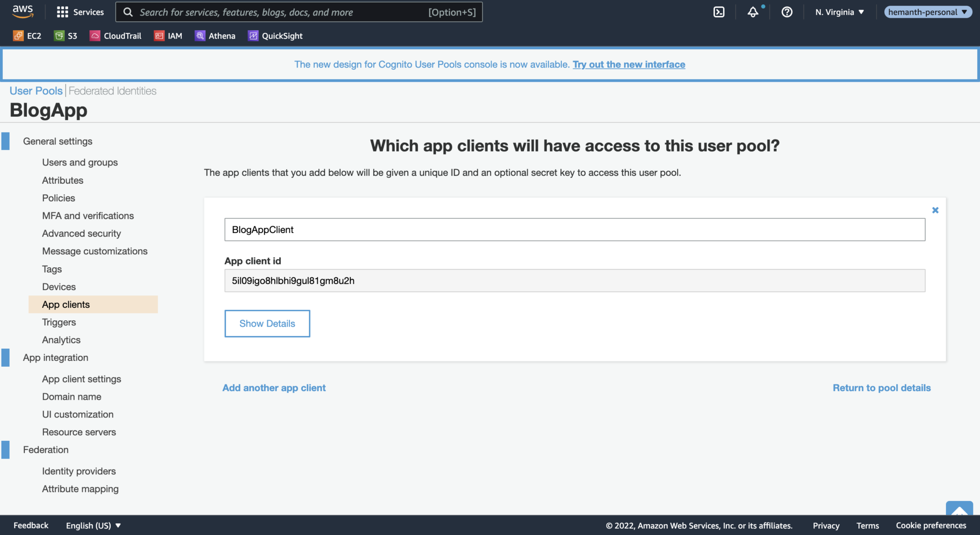Open Policies in sidebar
Screen dimensions: 980x535
coord(58,198)
